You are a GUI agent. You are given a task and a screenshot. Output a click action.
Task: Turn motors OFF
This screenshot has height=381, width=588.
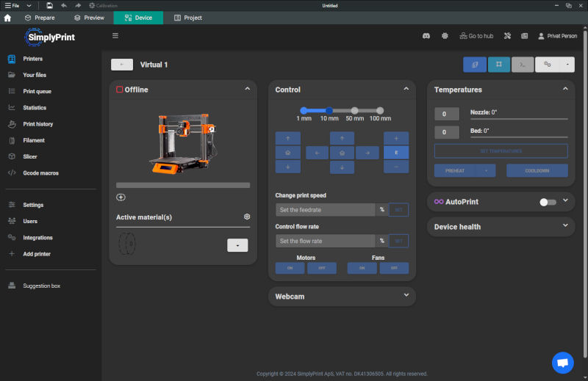click(322, 268)
